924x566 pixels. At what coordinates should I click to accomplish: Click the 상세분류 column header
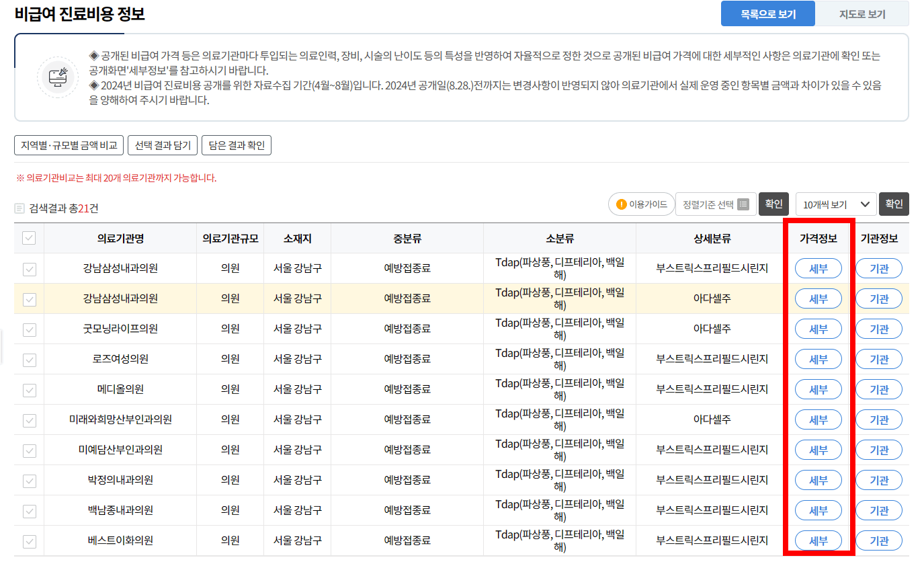click(x=712, y=238)
